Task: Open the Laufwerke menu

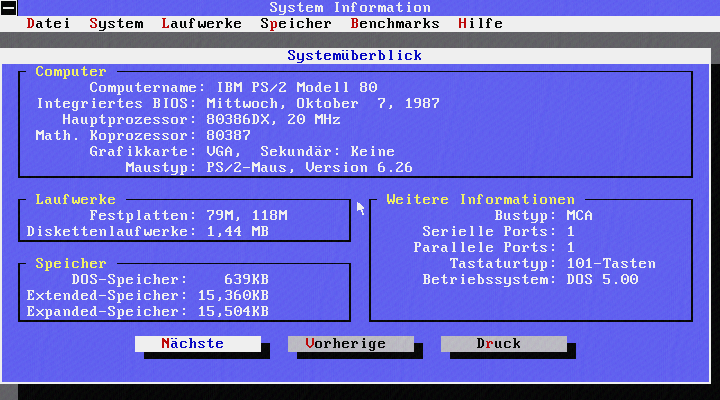Action: click(x=201, y=23)
